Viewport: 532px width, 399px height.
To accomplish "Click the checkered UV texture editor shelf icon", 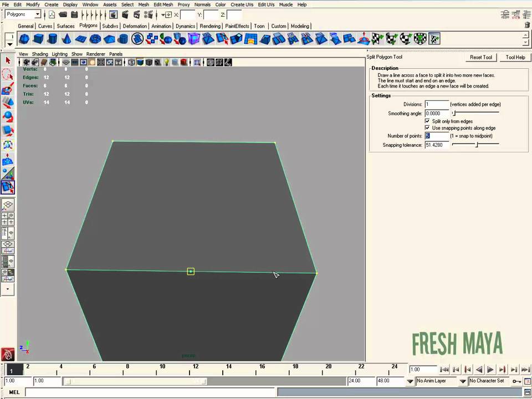I will point(434,39).
